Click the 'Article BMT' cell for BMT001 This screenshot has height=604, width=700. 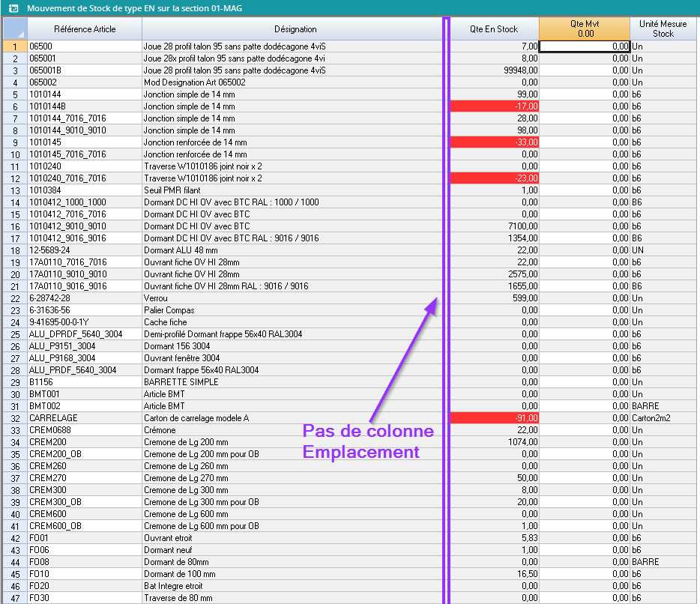[295, 394]
